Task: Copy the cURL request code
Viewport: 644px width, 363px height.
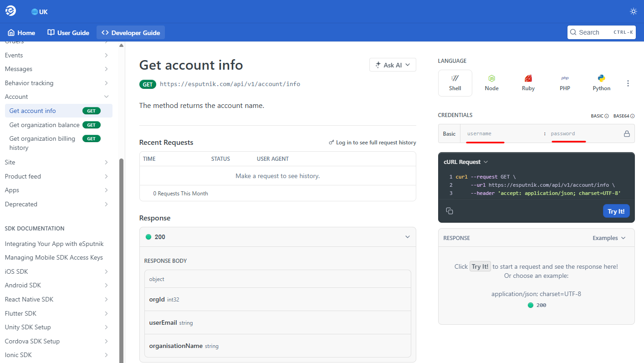Action: tap(450, 211)
